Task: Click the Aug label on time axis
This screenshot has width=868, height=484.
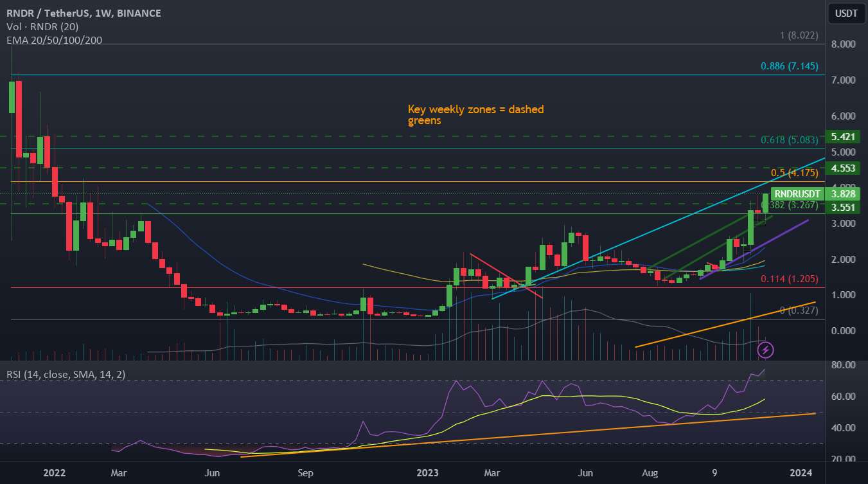Action: pyautogui.click(x=650, y=474)
